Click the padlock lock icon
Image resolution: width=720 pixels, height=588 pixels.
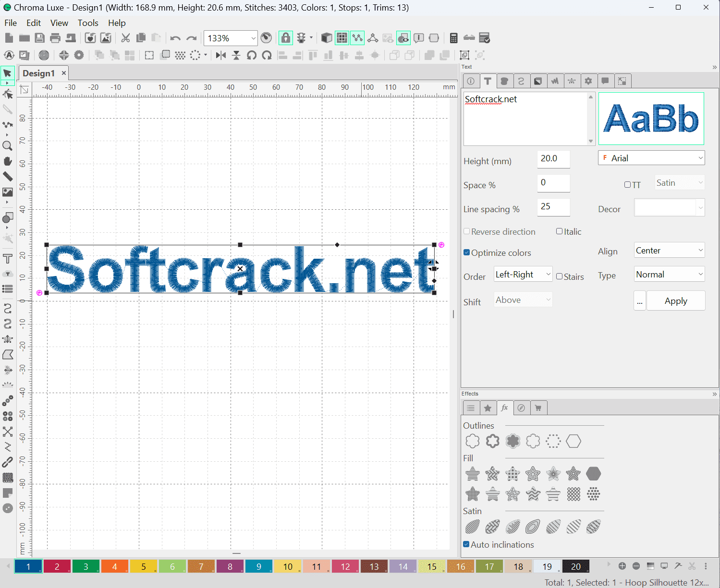pos(286,38)
